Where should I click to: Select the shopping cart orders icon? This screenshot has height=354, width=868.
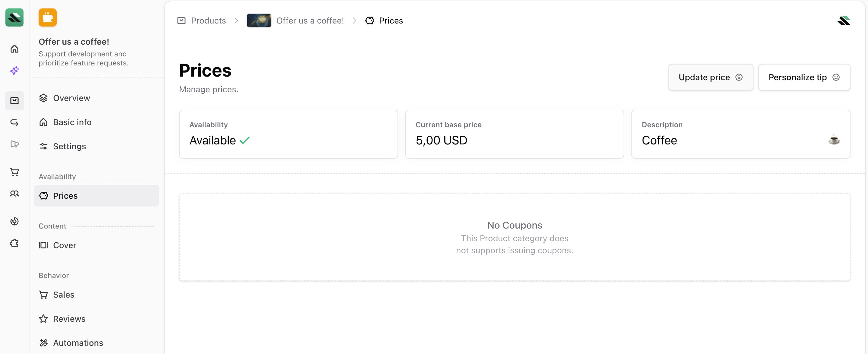click(14, 172)
